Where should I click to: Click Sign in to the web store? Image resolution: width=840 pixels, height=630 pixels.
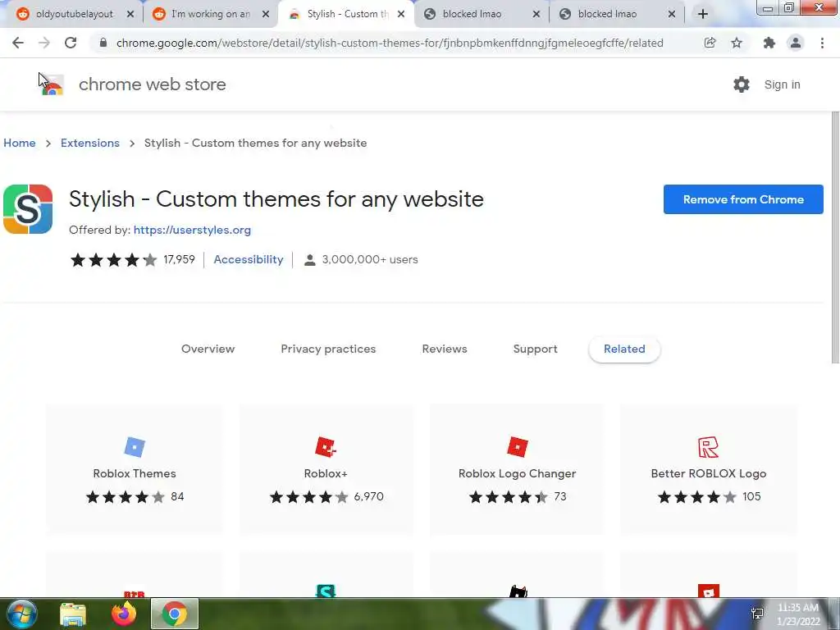click(782, 84)
